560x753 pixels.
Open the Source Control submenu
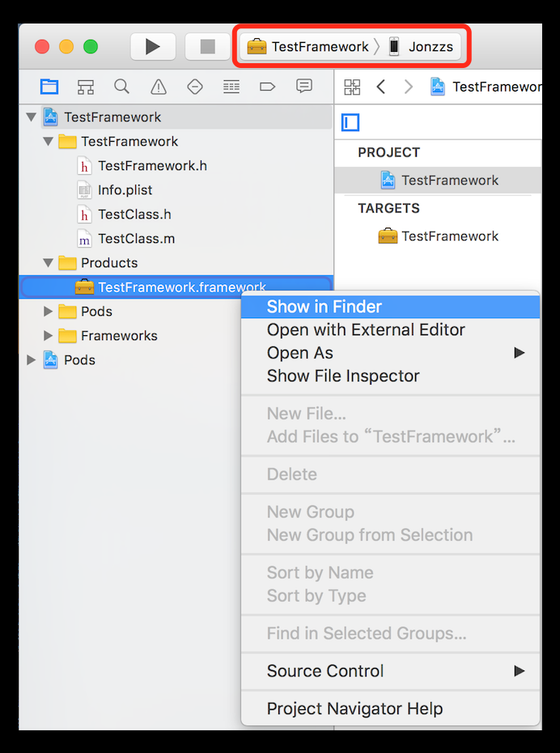325,671
